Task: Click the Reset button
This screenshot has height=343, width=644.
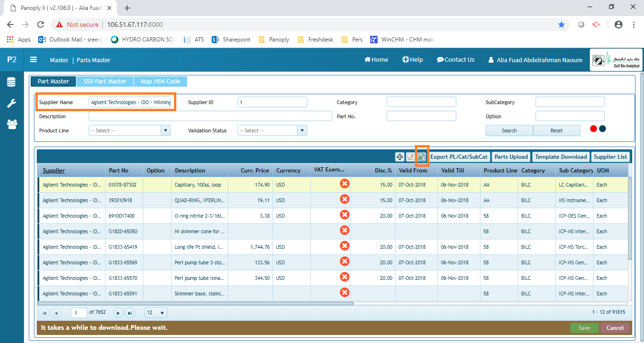Action: (x=557, y=131)
